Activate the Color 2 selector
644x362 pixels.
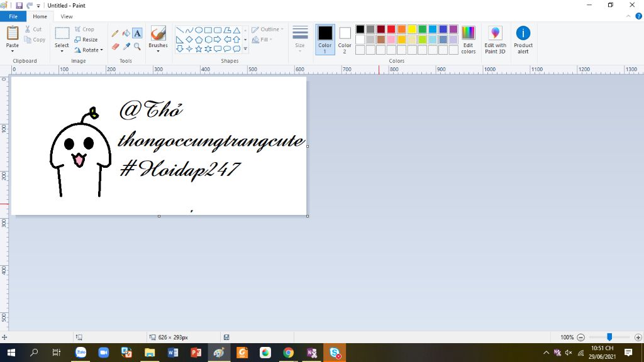345,40
